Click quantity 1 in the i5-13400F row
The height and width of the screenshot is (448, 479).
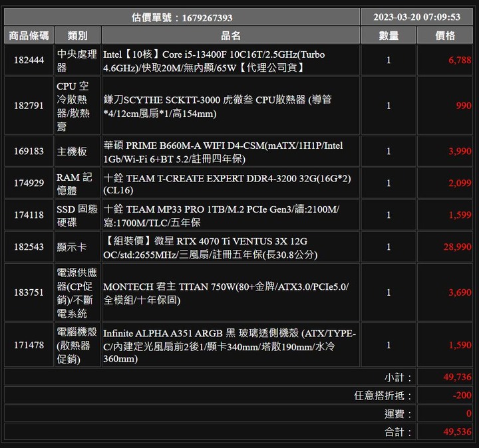[x=389, y=60]
